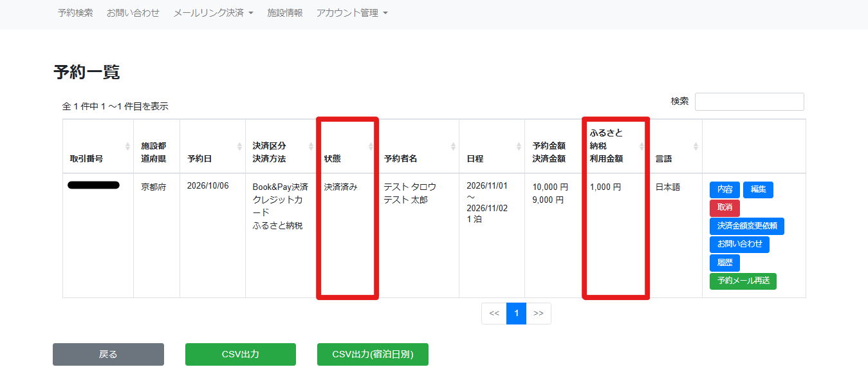Sort the table by 日程

(x=492, y=146)
